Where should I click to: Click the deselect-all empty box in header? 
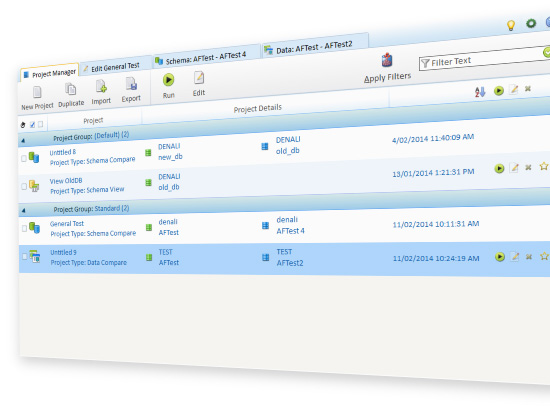point(40,124)
